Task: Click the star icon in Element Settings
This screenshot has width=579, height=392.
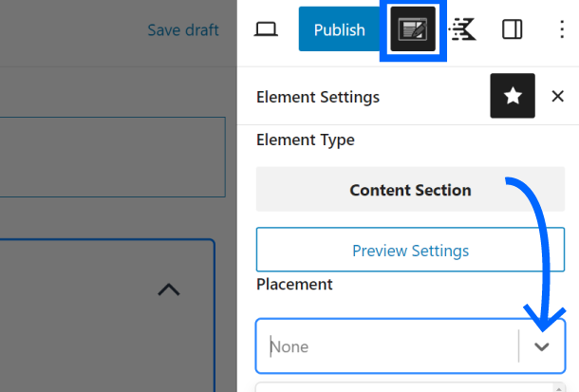Action: pos(513,97)
